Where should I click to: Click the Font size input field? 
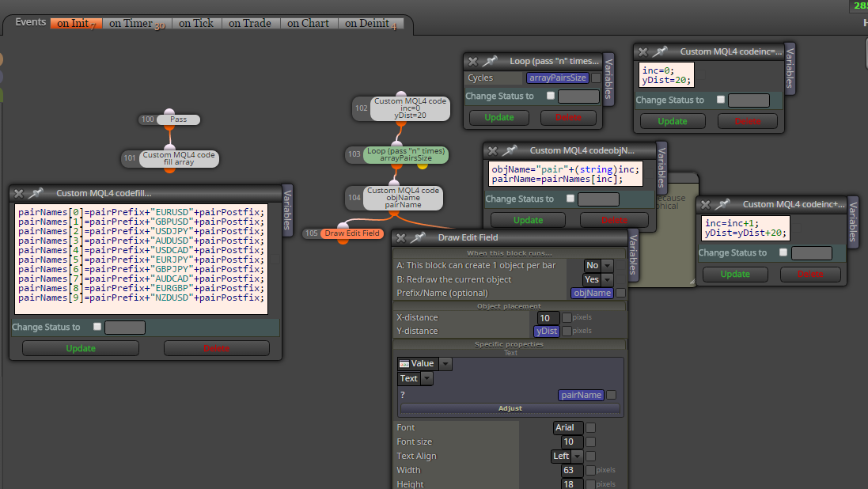click(x=571, y=442)
